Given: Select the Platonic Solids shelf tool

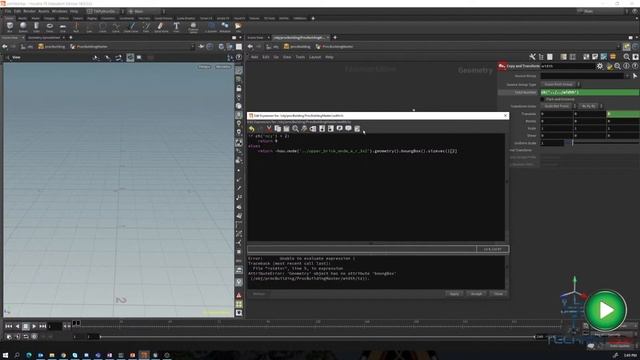Looking at the screenshot, I should [x=193, y=27].
